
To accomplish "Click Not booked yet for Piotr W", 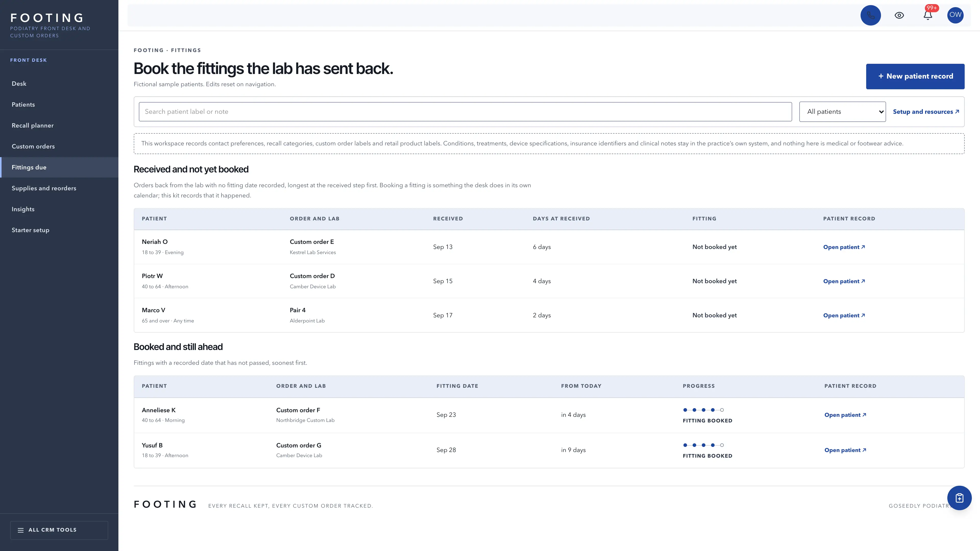I will click(715, 281).
